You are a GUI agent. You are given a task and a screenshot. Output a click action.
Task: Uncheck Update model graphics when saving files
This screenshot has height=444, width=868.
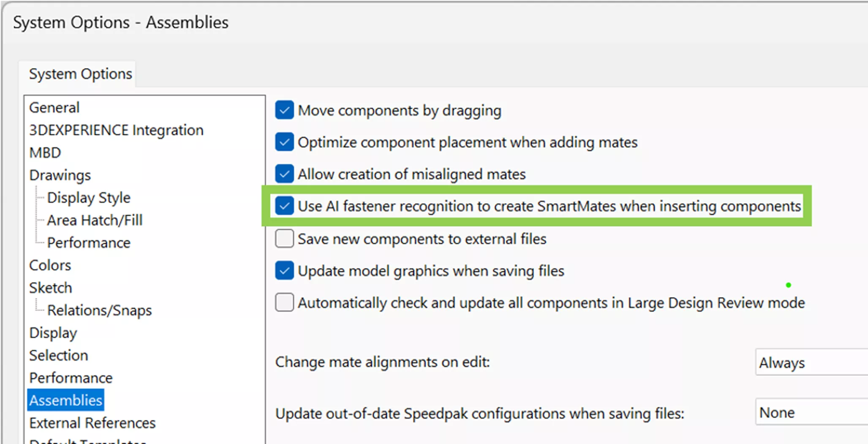(x=284, y=271)
